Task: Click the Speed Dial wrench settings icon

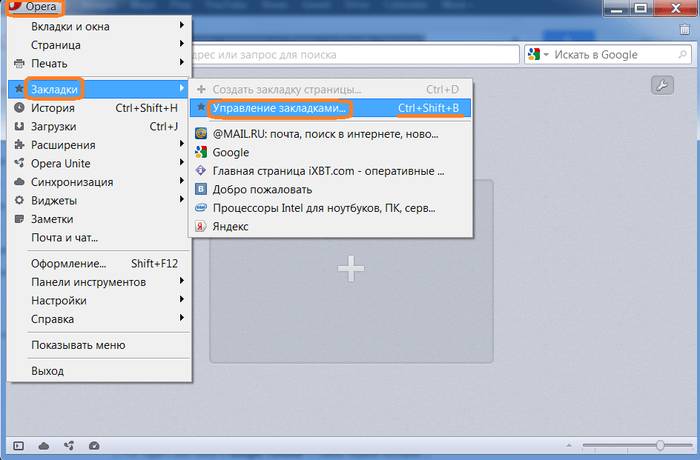Action: tap(661, 86)
